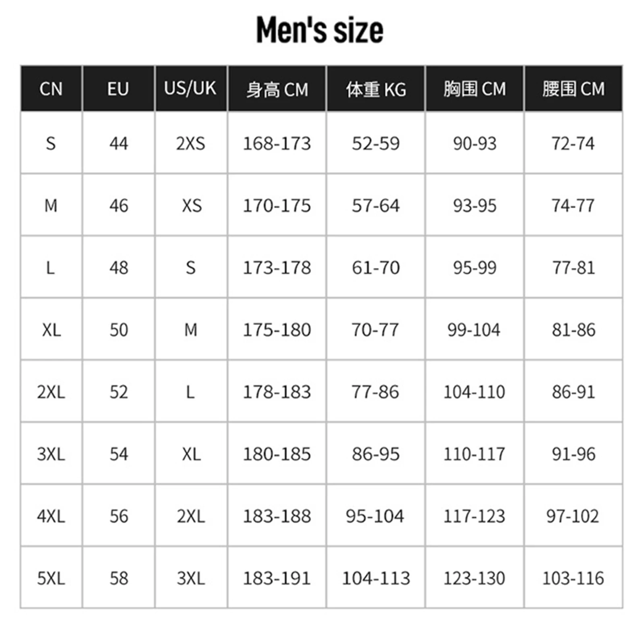The image size is (644, 644).
Task: Click the 5XL cell in CN column
Action: pos(51,578)
